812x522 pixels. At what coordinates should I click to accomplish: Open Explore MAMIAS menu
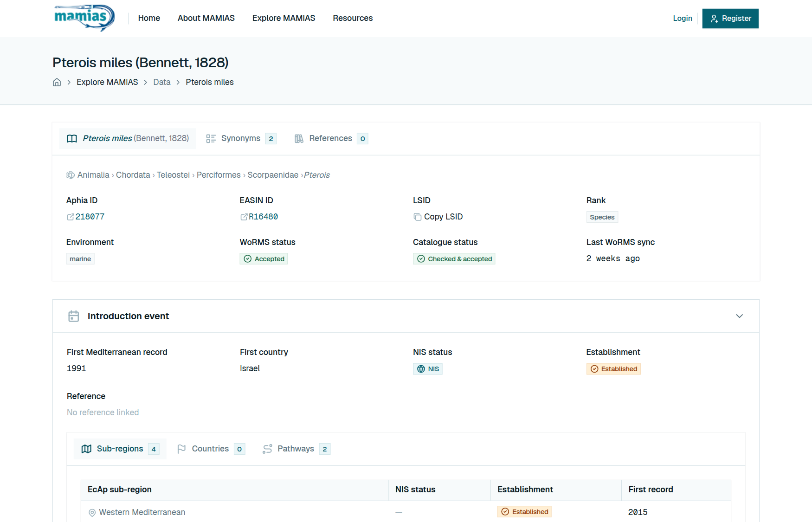point(284,18)
